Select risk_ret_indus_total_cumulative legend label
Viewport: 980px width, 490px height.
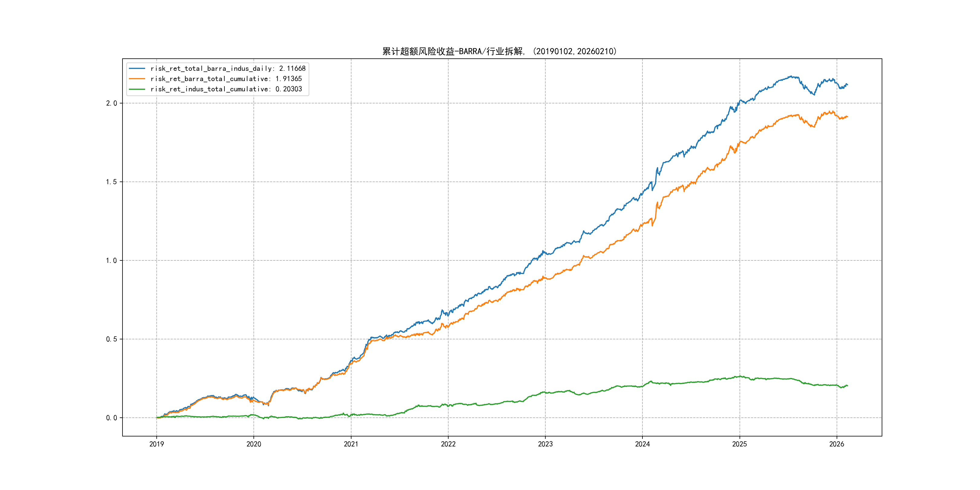226,89
